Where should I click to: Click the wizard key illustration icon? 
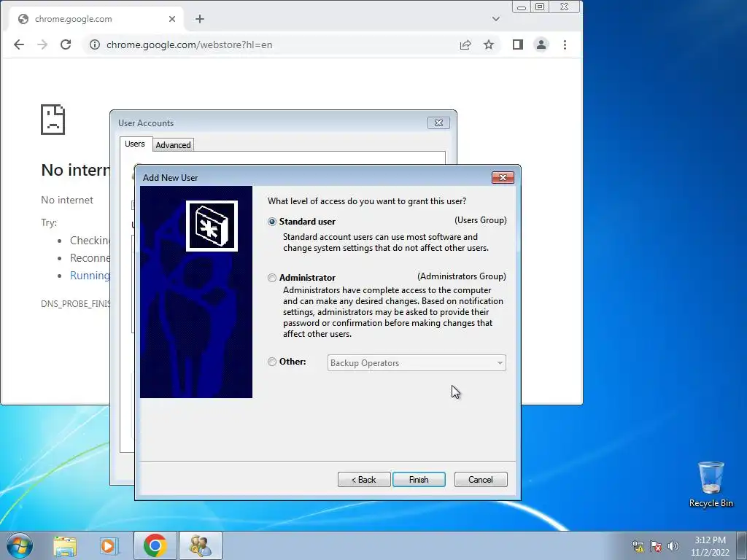coord(212,226)
